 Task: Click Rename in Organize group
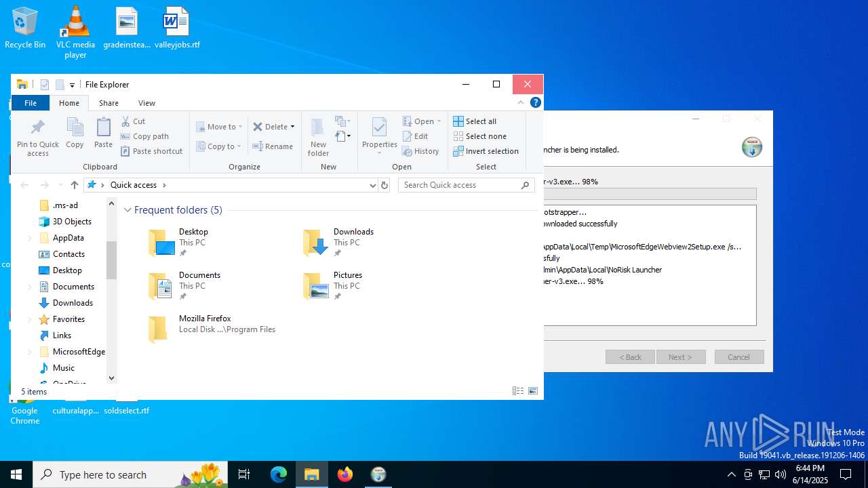273,146
